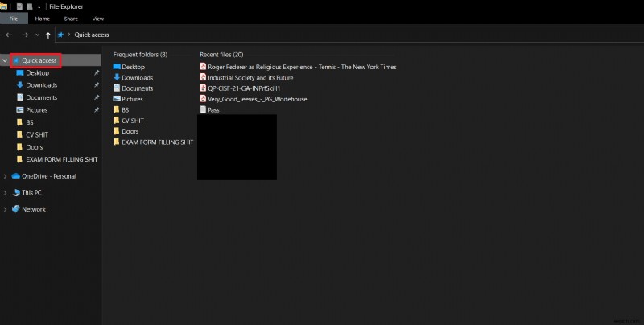Switch to the Home ribbon tab
Screen dimensions: 644x325
[43, 19]
